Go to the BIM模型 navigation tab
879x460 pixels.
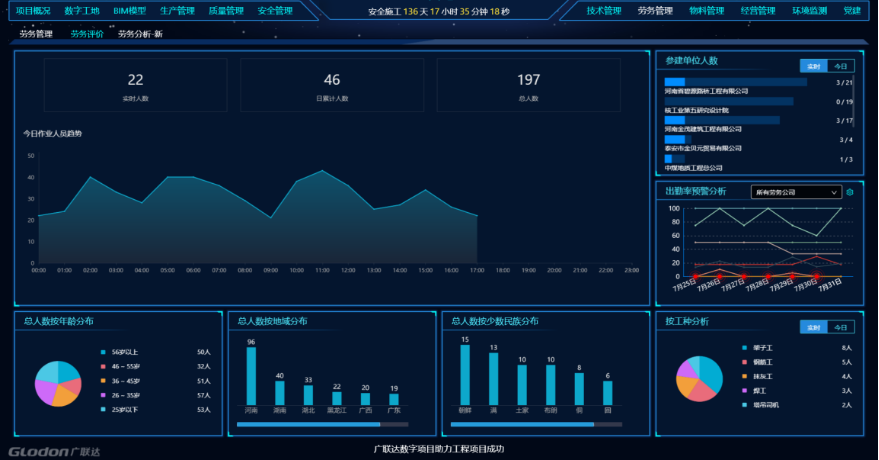[130, 11]
